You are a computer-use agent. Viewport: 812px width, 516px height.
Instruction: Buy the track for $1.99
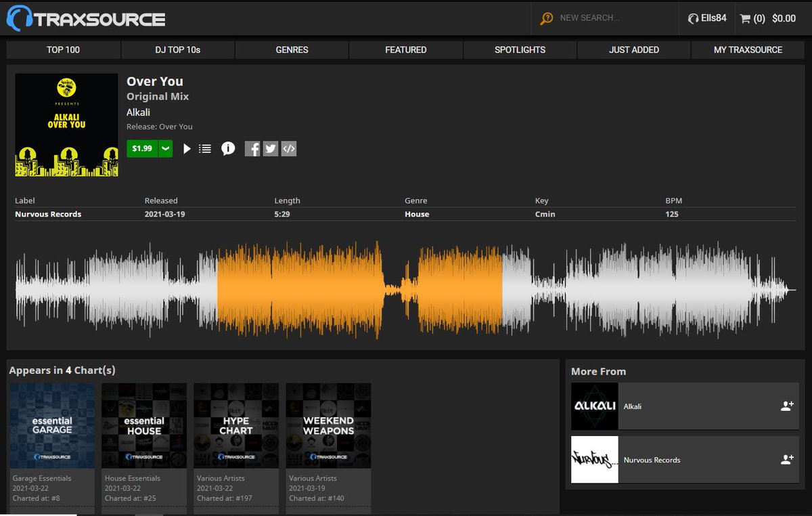tap(142, 148)
